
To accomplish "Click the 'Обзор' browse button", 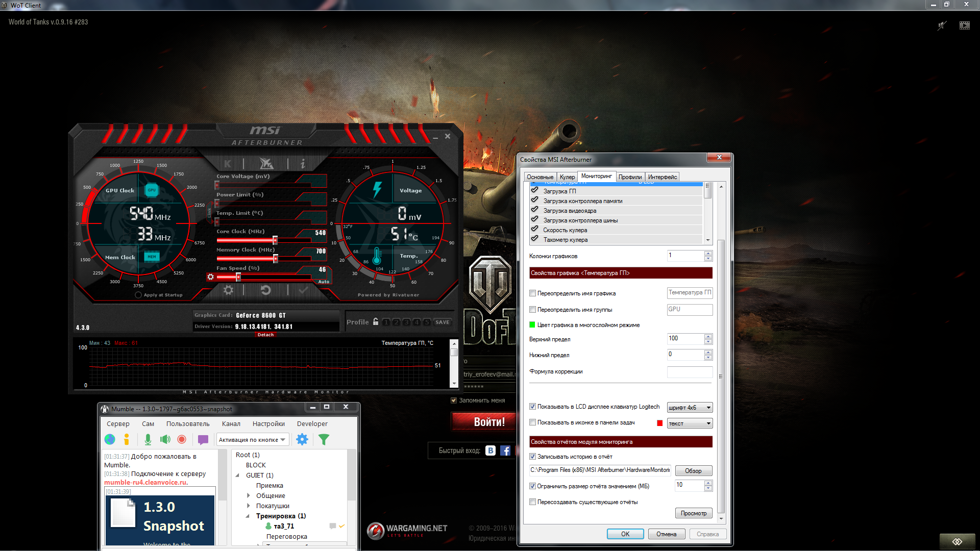I will pos(693,471).
